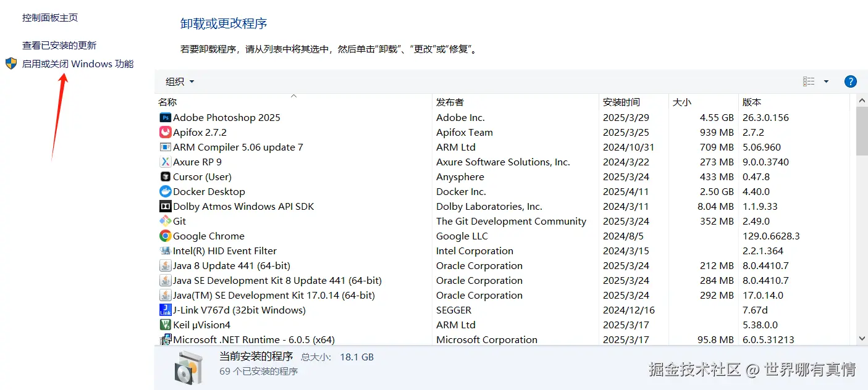Open 查看已安装的更新 link
This screenshot has height=390, width=868.
59,46
